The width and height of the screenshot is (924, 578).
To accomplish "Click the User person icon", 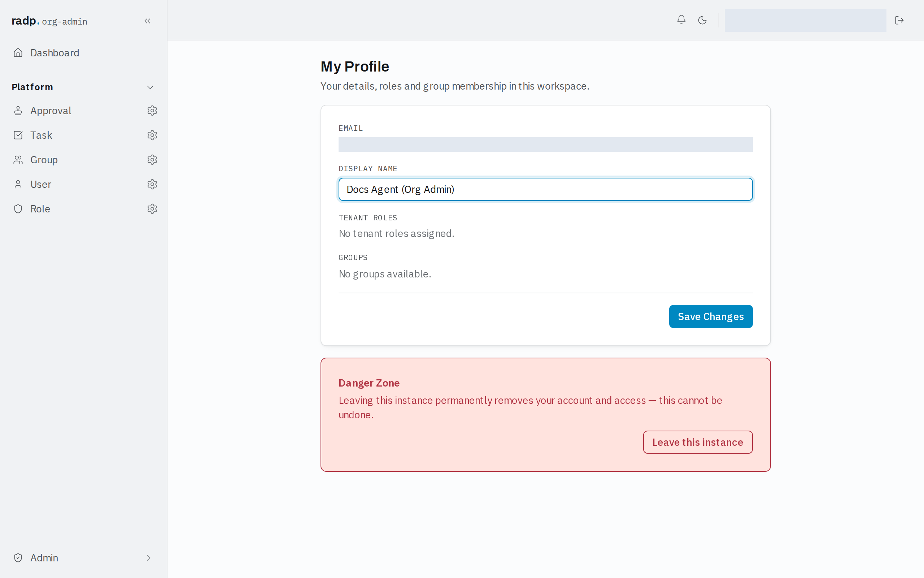I will coord(18,184).
